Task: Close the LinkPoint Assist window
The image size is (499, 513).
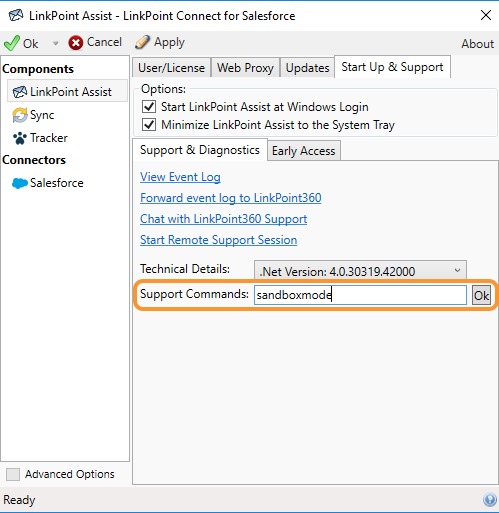Action: [x=485, y=15]
